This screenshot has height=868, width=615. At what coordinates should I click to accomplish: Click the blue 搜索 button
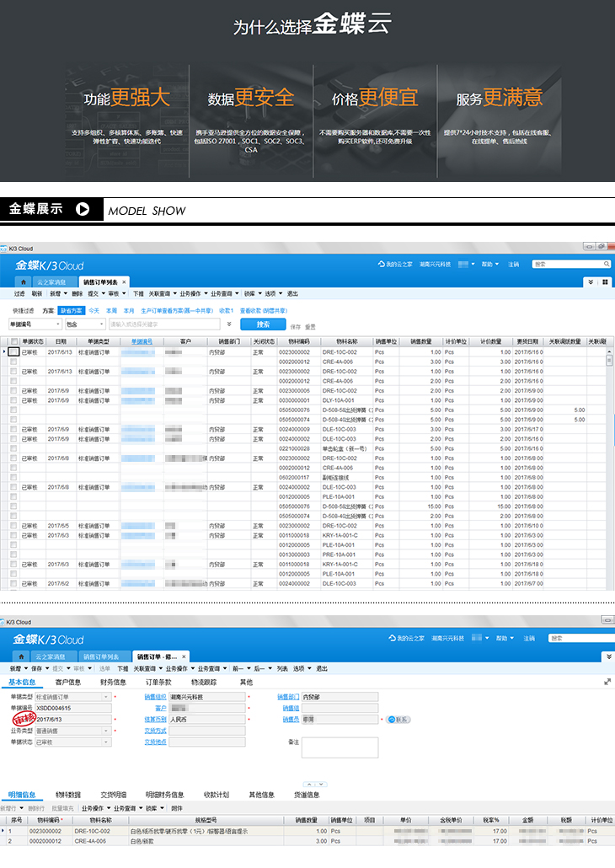(263, 324)
